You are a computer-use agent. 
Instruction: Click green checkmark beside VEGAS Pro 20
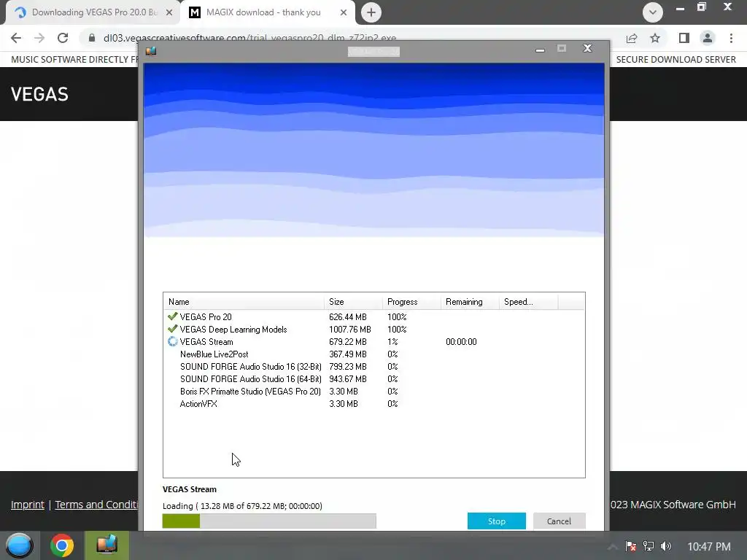pos(172,316)
